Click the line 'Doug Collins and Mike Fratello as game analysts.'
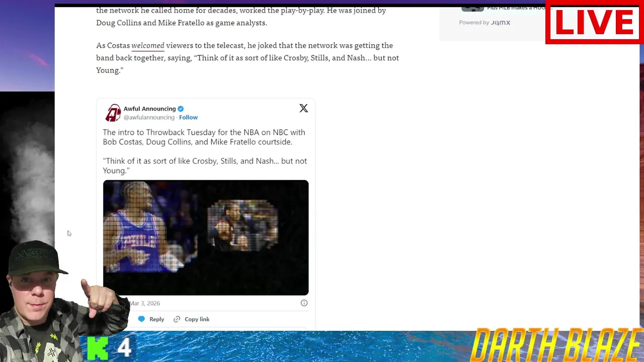644x362 pixels. 182,23
